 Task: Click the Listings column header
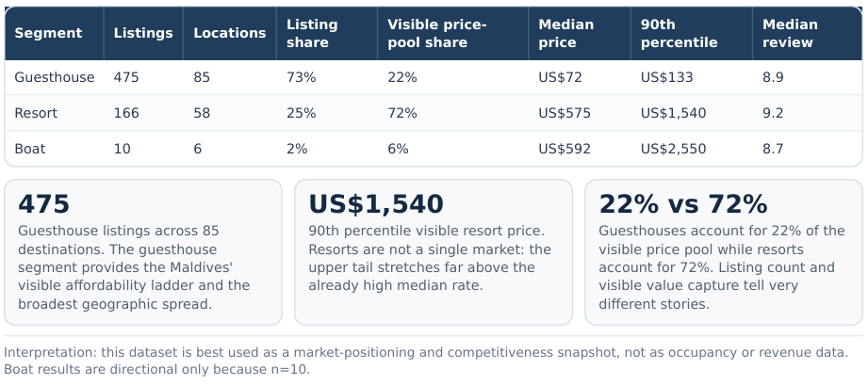(143, 33)
